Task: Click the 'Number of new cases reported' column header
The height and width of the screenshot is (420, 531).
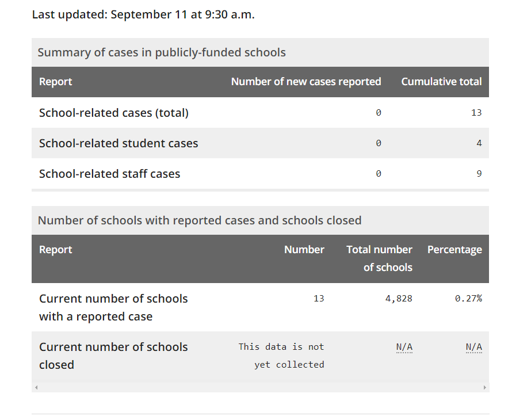Action: pyautogui.click(x=306, y=82)
